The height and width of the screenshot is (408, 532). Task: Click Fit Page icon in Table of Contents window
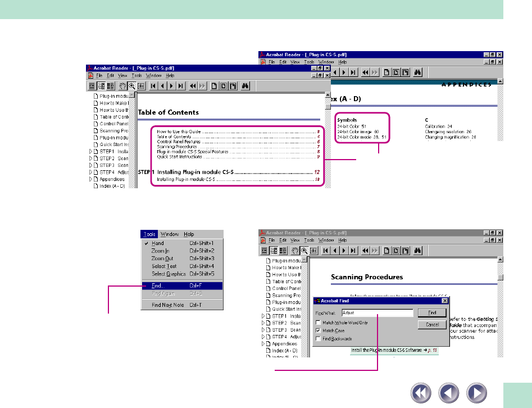point(224,86)
